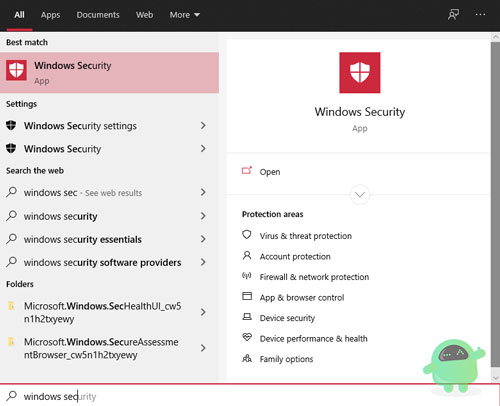The width and height of the screenshot is (500, 406).
Task: Click the scrollbar up arrow
Action: click(x=495, y=37)
